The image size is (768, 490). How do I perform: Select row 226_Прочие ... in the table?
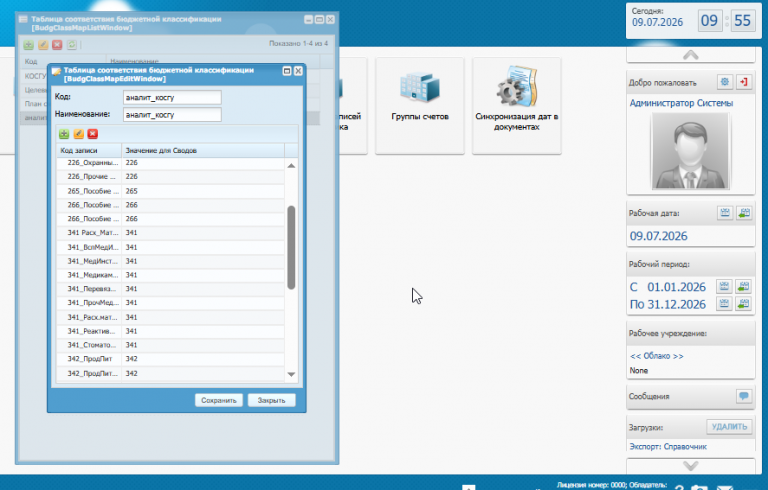click(x=170, y=176)
